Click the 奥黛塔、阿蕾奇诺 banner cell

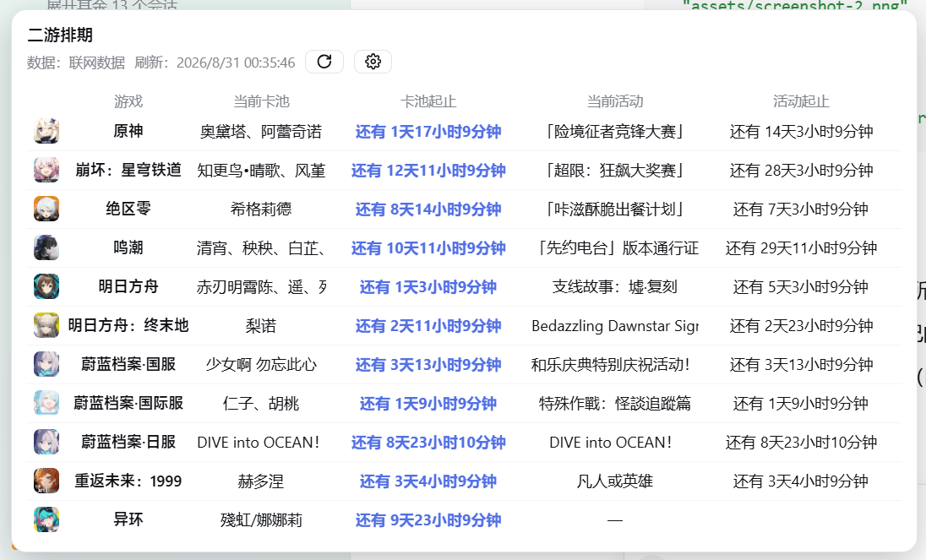point(261,132)
